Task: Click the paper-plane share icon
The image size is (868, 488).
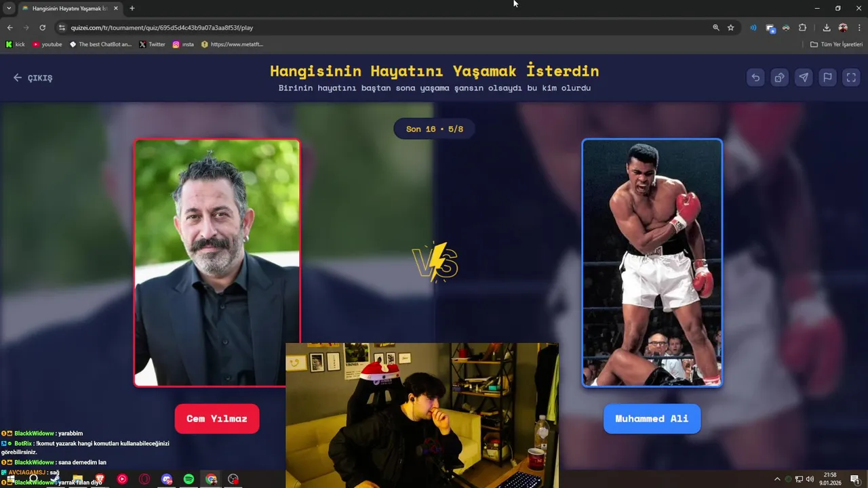Action: tap(804, 77)
